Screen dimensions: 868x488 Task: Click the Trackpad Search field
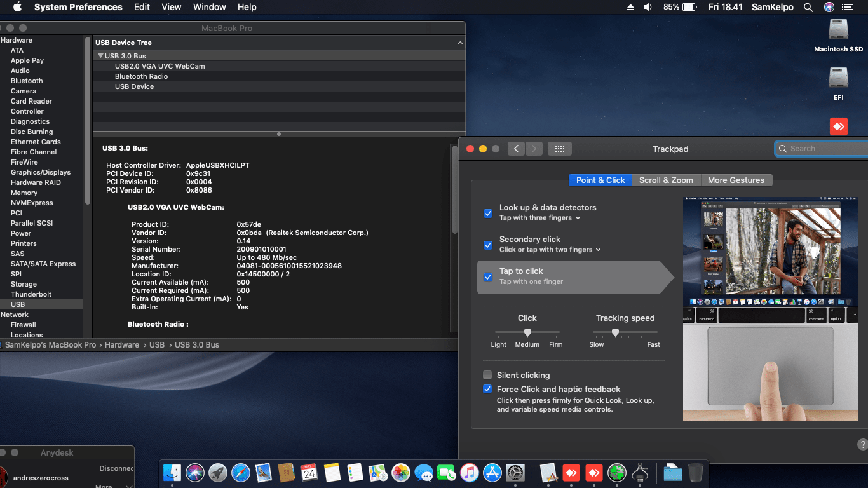click(x=821, y=149)
